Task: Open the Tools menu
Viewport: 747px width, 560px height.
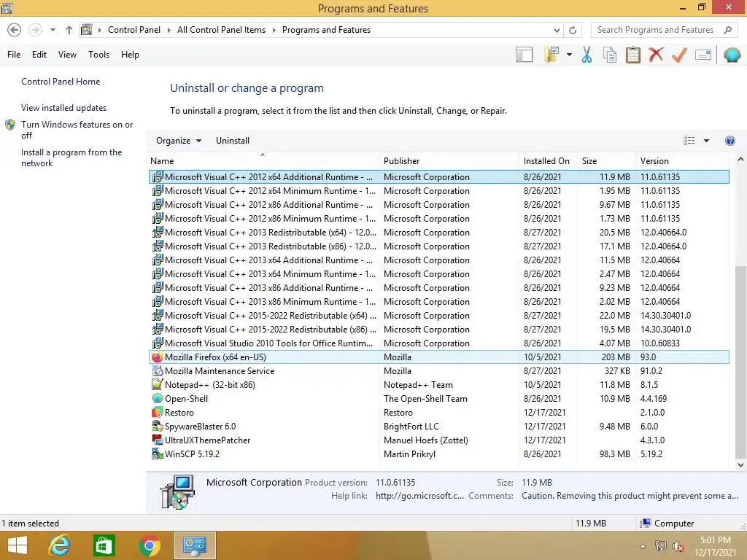Action: pos(98,55)
